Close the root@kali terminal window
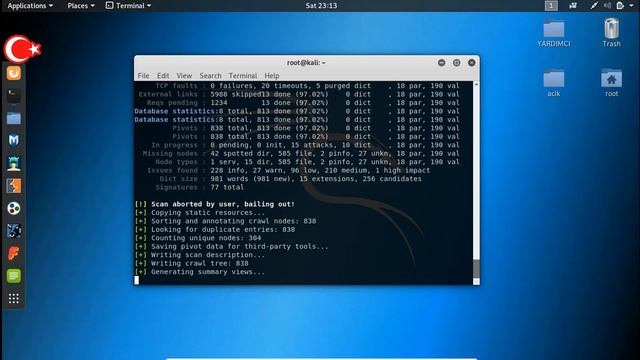The height and width of the screenshot is (360, 640). click(471, 63)
